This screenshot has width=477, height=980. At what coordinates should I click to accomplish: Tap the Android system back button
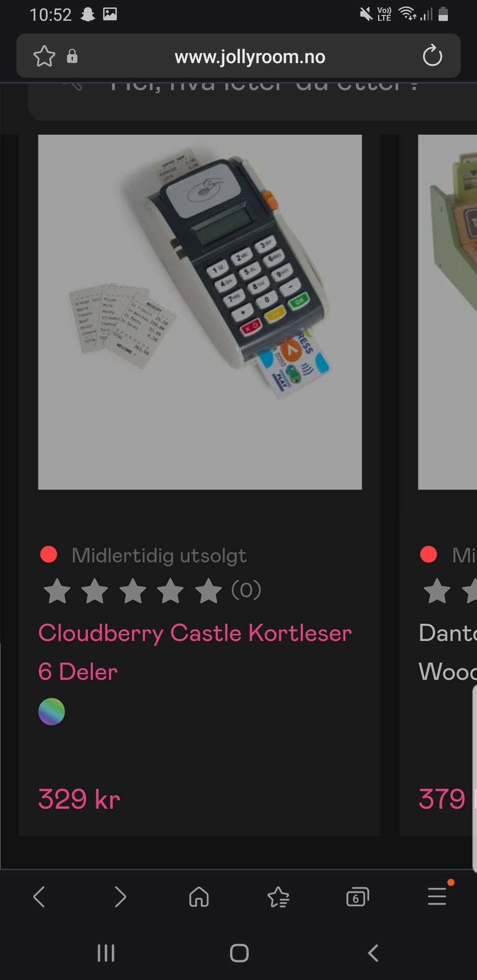373,953
